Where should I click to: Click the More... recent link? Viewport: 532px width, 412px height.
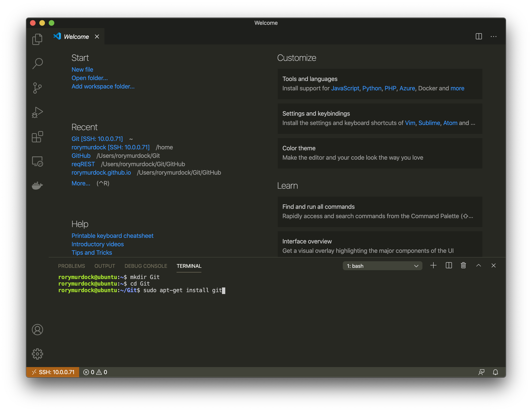[x=81, y=183]
